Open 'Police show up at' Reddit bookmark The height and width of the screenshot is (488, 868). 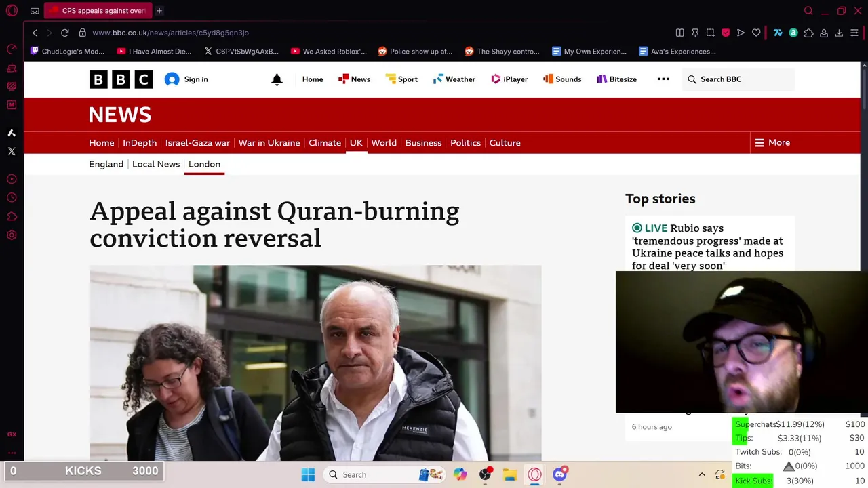(416, 52)
